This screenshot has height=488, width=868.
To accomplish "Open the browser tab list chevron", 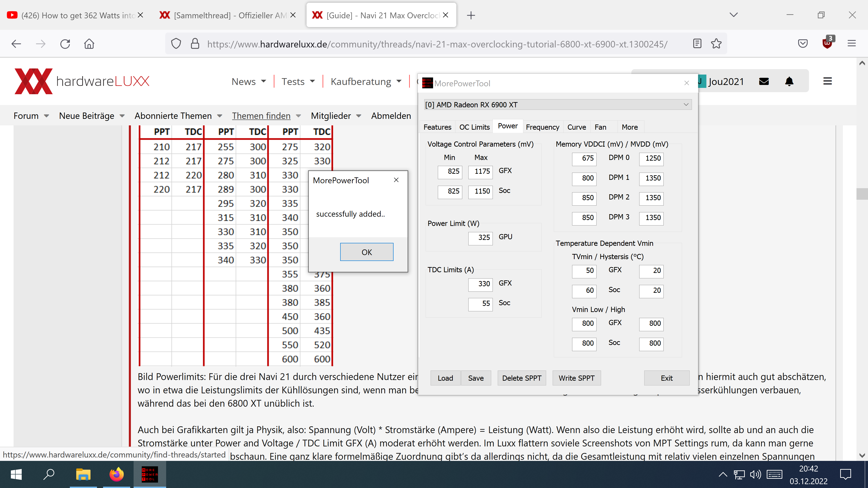I will (734, 15).
